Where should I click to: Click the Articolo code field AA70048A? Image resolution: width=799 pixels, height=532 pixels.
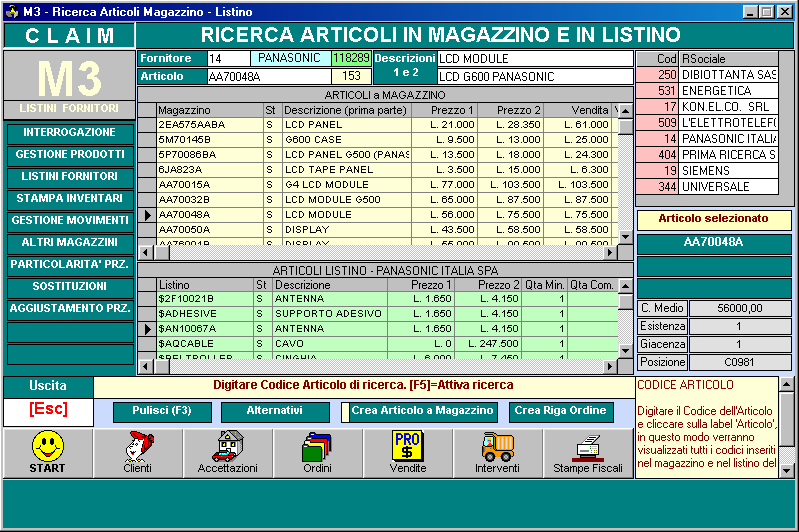(x=269, y=76)
